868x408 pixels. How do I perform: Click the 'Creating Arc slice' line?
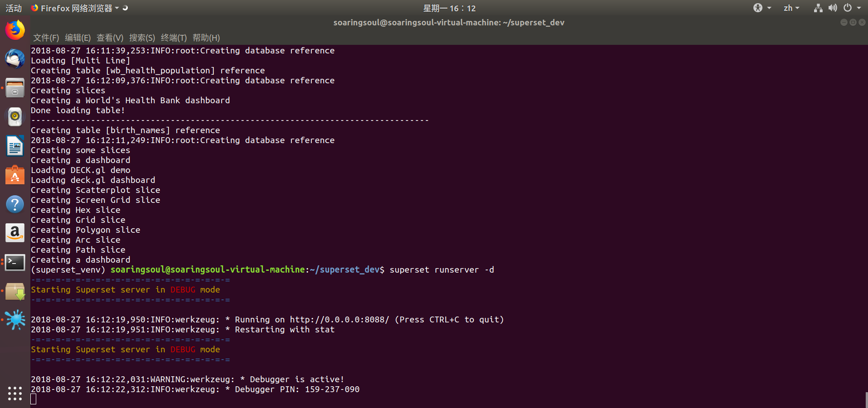coord(75,240)
